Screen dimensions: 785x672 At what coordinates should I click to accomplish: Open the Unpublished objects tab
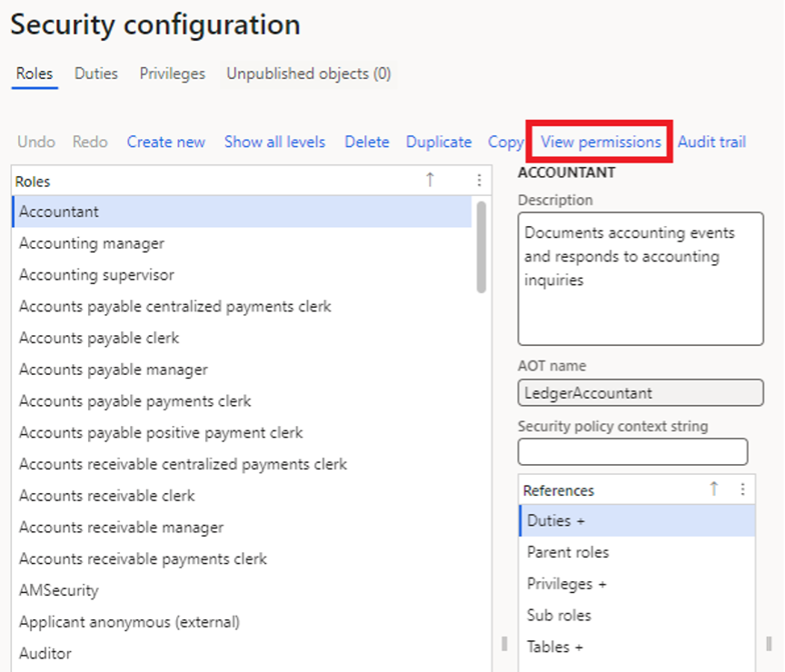tap(310, 74)
